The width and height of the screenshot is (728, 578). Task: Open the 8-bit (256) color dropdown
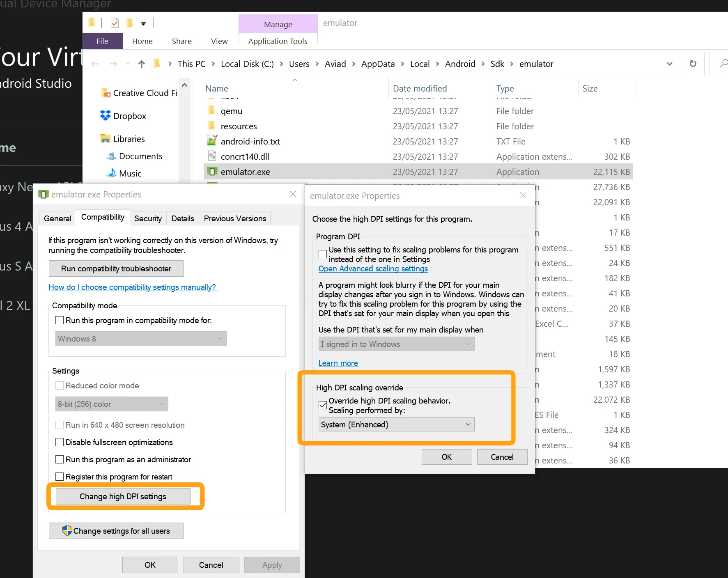pos(112,404)
